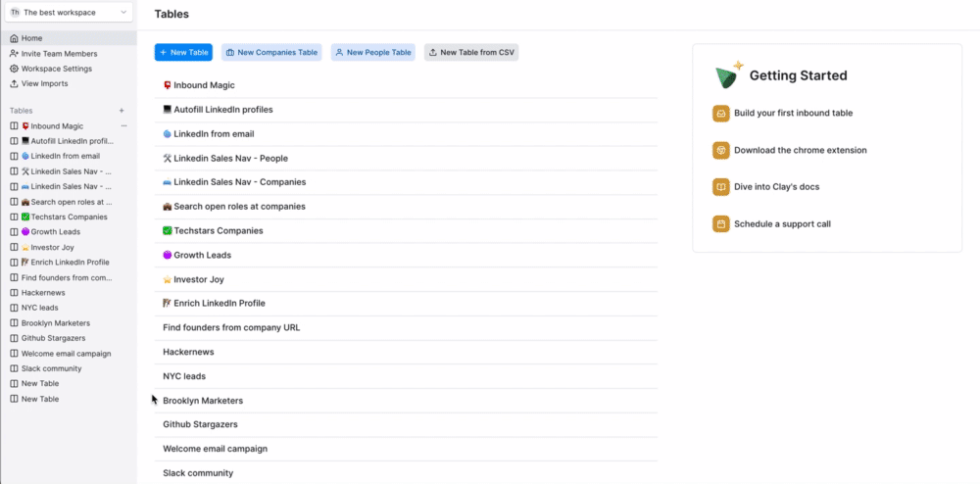Click the table icon beside sidebar Techstars Companies
Screen dimensions: 980x484
coord(15,217)
